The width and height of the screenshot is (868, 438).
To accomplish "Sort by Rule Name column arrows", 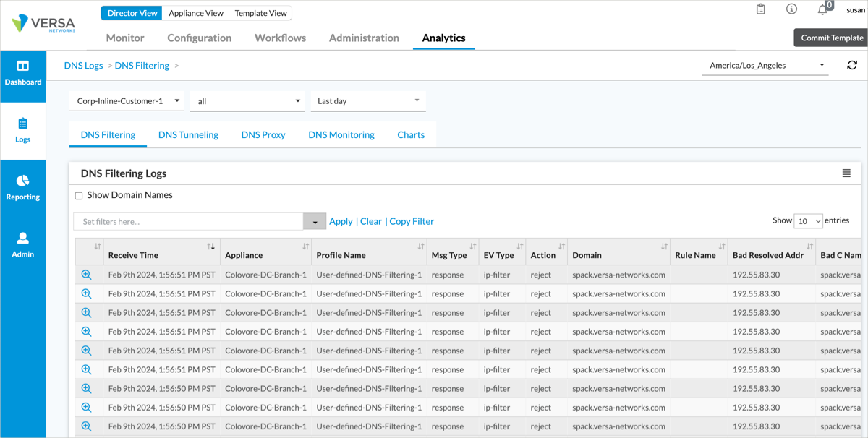I will (x=721, y=246).
